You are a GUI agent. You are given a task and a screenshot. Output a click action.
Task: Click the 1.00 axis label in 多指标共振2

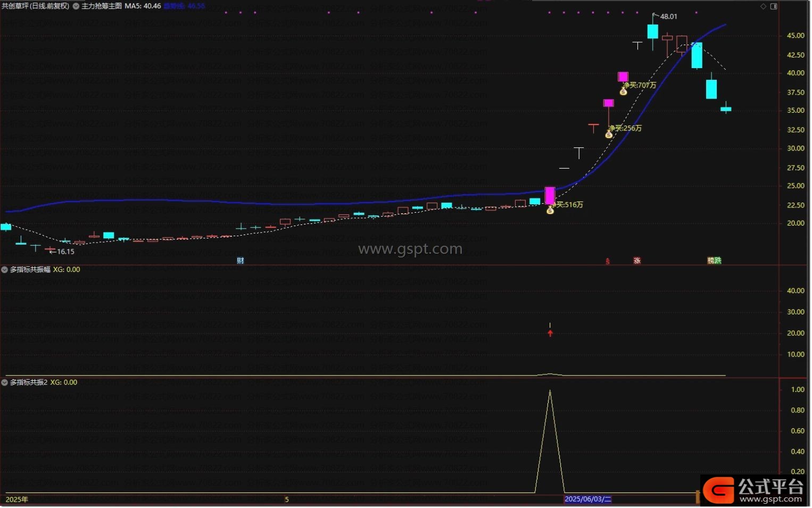pyautogui.click(x=799, y=390)
